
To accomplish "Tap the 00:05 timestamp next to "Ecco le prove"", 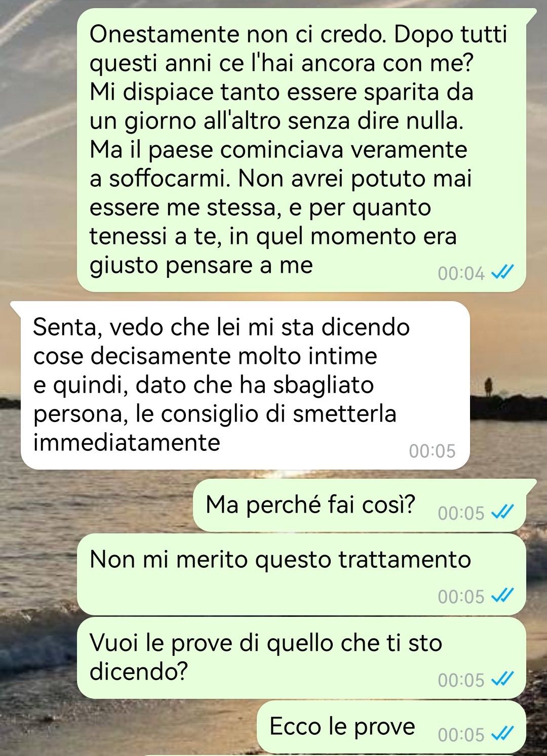I will (461, 734).
